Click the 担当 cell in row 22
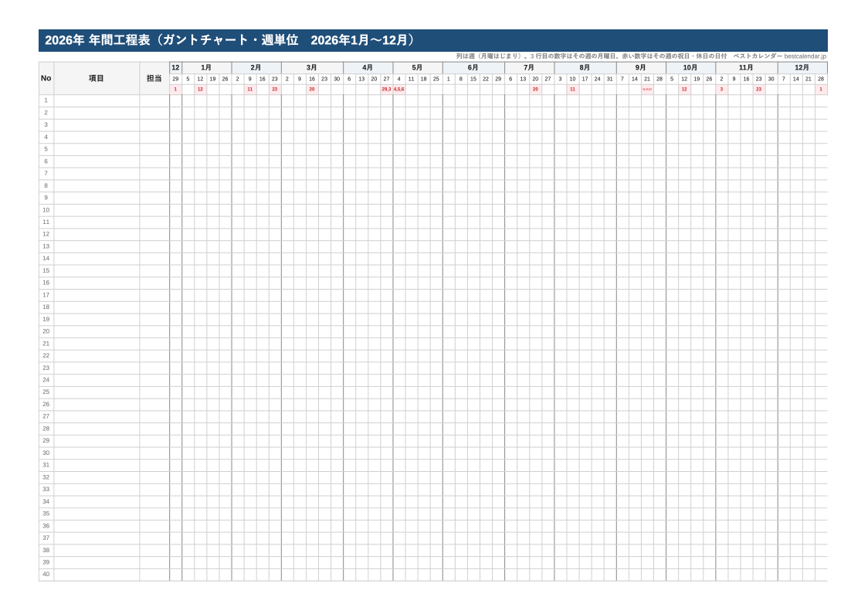The width and height of the screenshot is (868, 614). [x=154, y=355]
